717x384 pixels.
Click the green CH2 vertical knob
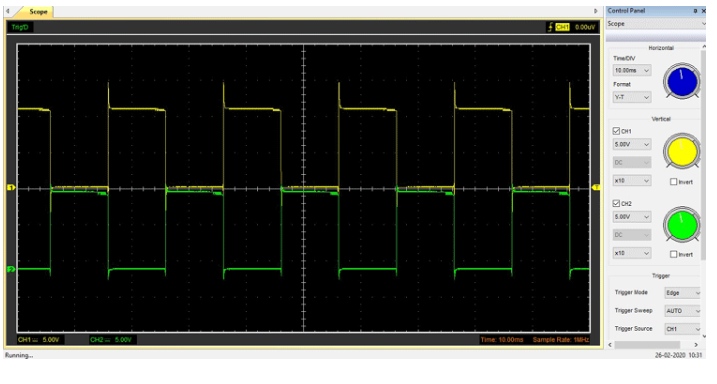(682, 224)
